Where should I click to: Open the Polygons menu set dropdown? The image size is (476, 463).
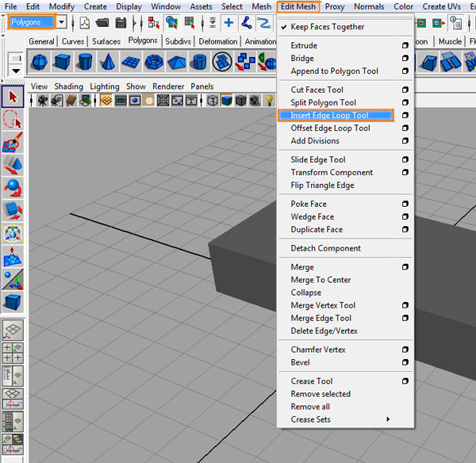(62, 22)
